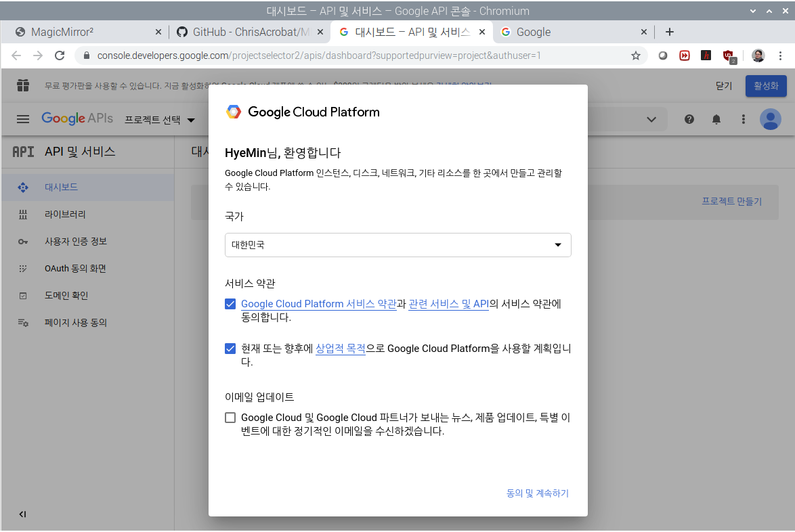Expand the search bar chevron
The height and width of the screenshot is (532, 795).
point(651,120)
